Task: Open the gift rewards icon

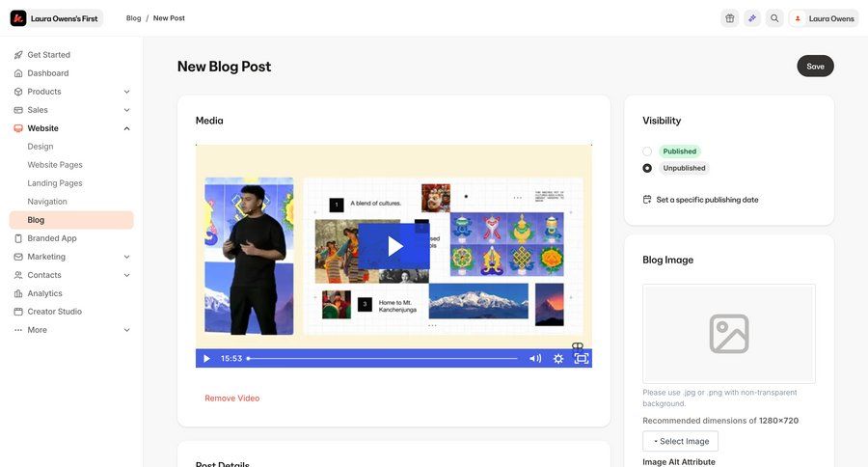Action: tap(730, 18)
